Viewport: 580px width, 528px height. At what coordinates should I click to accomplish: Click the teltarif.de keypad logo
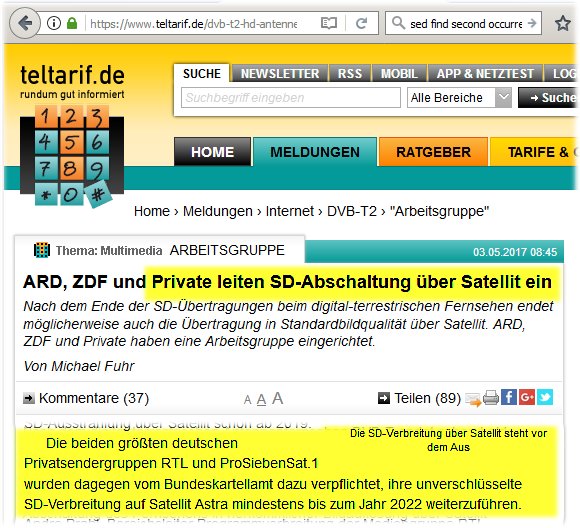72,156
